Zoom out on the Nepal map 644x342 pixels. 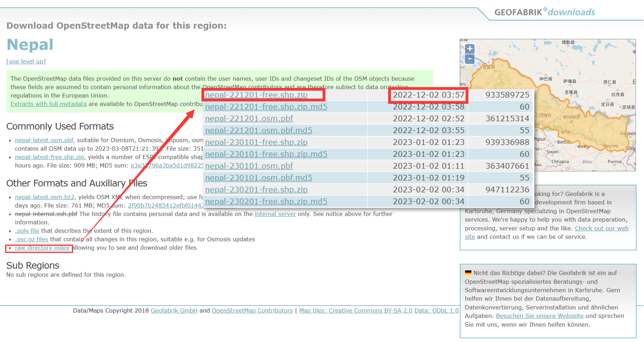tap(470, 59)
